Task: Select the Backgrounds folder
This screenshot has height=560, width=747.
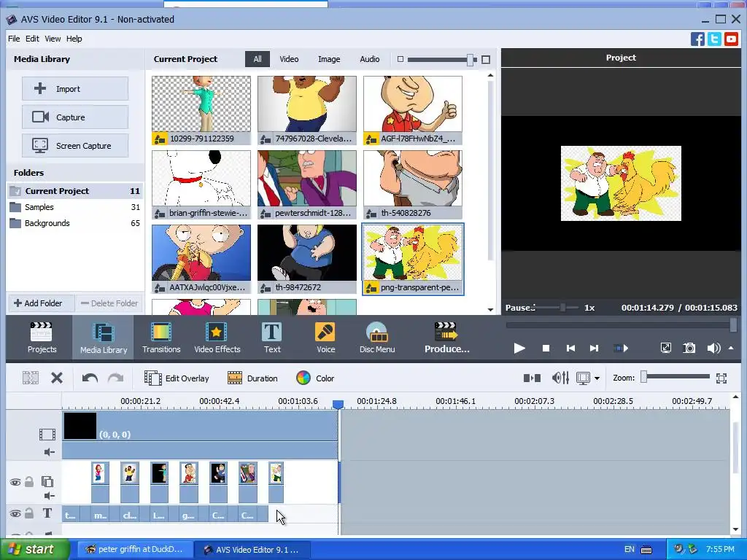Action: pos(75,223)
